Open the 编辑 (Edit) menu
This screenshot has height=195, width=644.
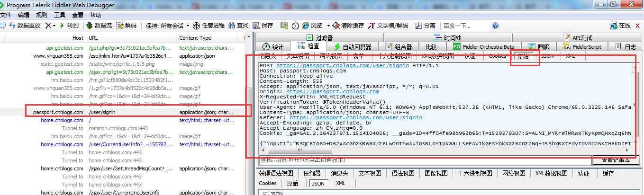click(24, 15)
